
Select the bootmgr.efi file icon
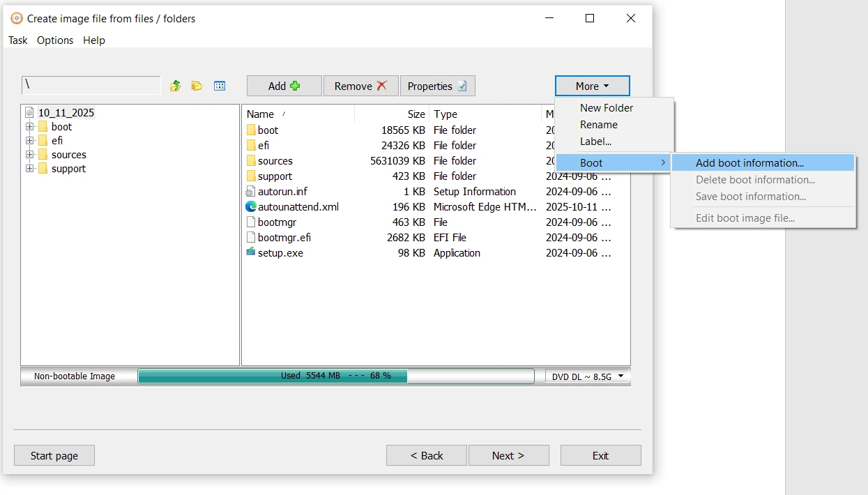click(x=251, y=238)
